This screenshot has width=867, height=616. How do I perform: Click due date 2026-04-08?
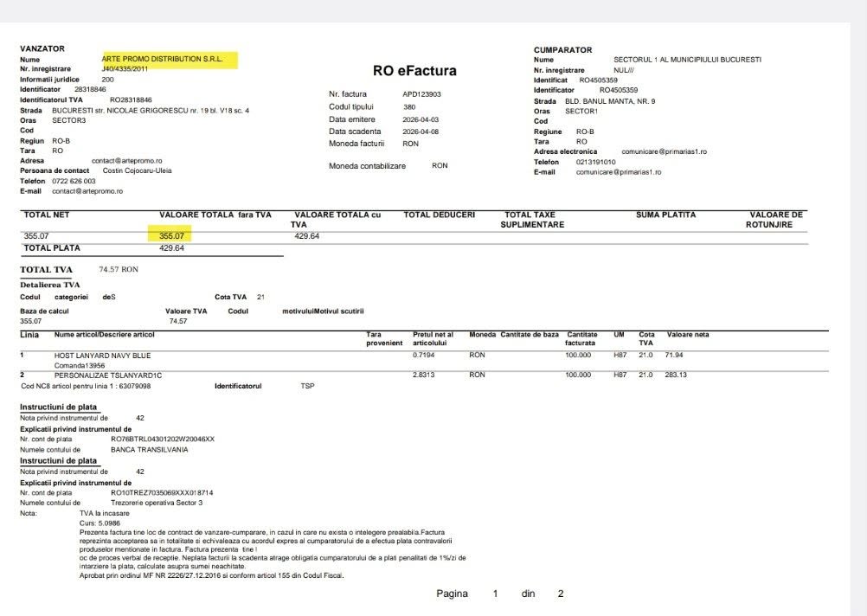point(419,132)
